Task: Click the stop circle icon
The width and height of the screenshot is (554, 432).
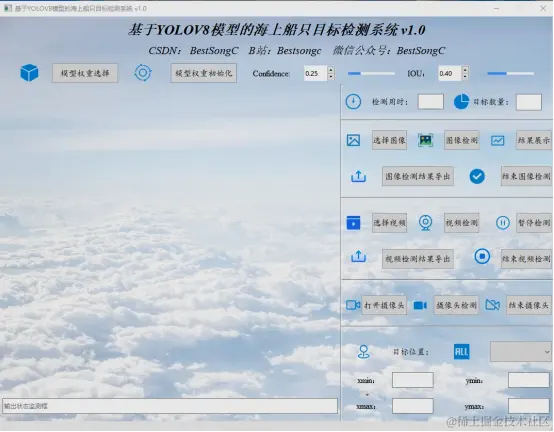Action: coord(482,256)
